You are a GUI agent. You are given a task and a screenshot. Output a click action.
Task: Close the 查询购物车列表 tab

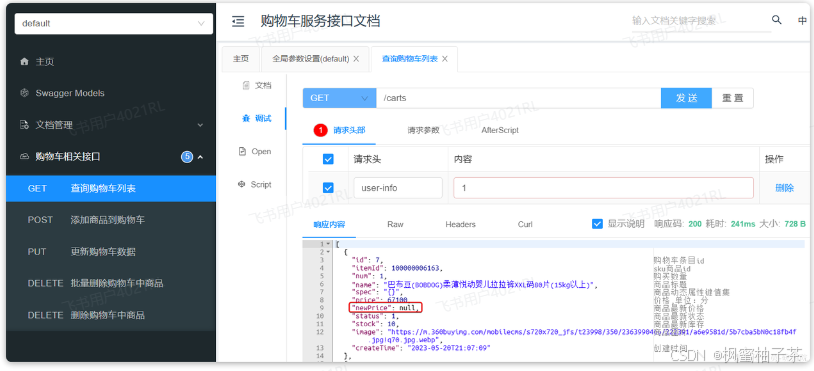445,59
